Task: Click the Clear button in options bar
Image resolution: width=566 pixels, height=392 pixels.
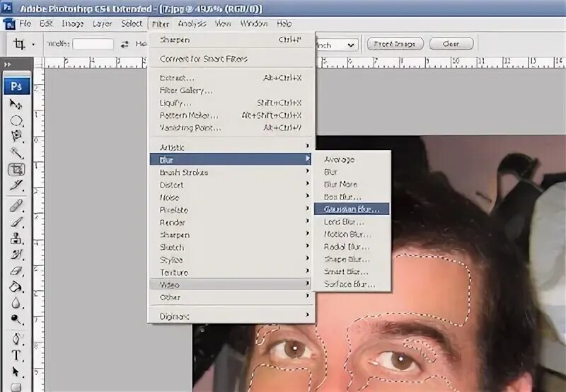Action: (x=451, y=44)
